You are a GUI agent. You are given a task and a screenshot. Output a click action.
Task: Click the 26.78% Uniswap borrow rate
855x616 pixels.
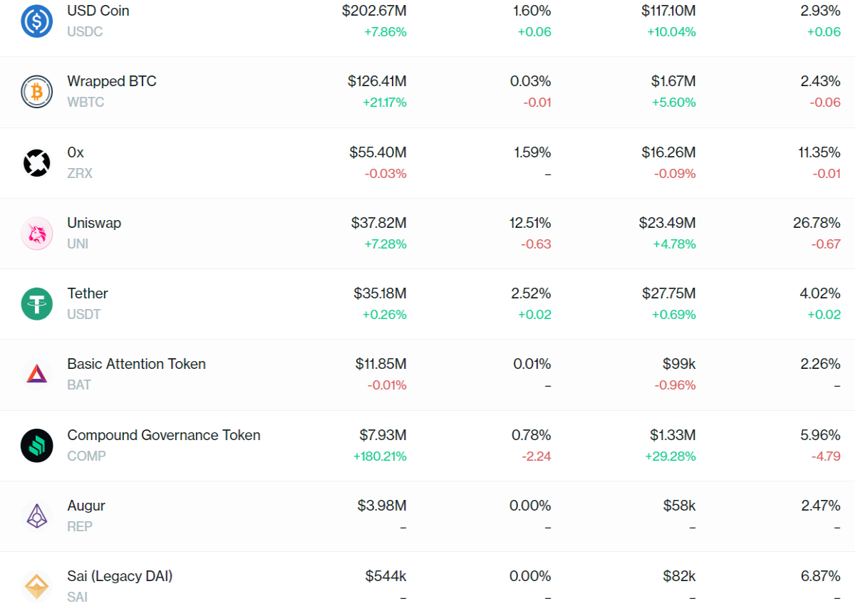pyautogui.click(x=817, y=223)
